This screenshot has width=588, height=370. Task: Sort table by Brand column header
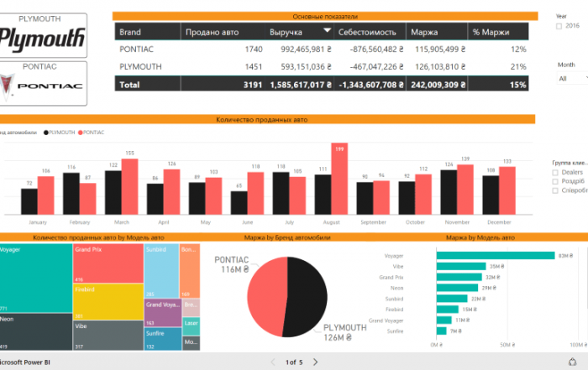pyautogui.click(x=147, y=32)
